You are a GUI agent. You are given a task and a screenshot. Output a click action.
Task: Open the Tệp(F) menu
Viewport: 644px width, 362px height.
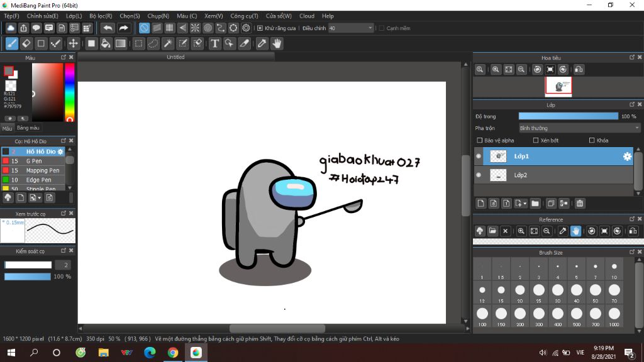[x=11, y=16]
